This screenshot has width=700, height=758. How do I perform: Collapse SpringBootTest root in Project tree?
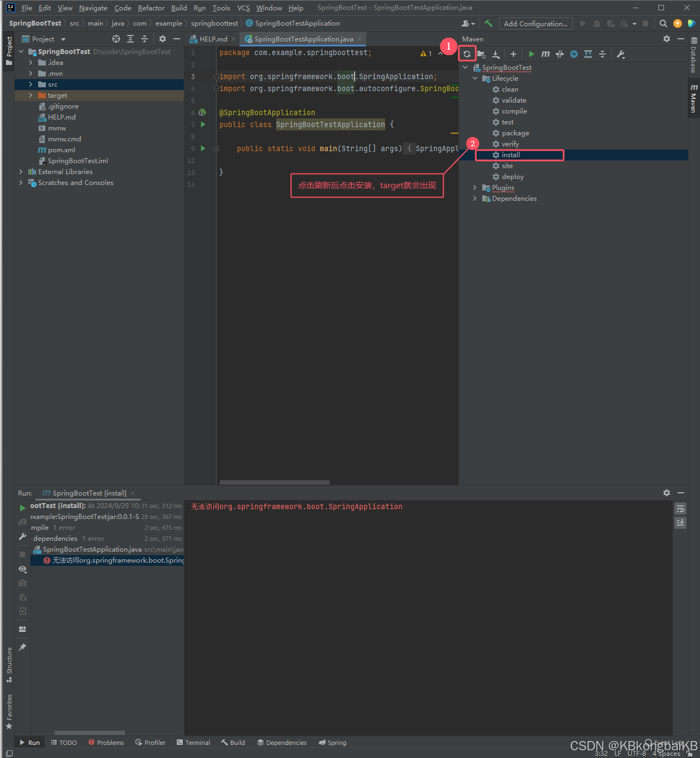coord(21,52)
